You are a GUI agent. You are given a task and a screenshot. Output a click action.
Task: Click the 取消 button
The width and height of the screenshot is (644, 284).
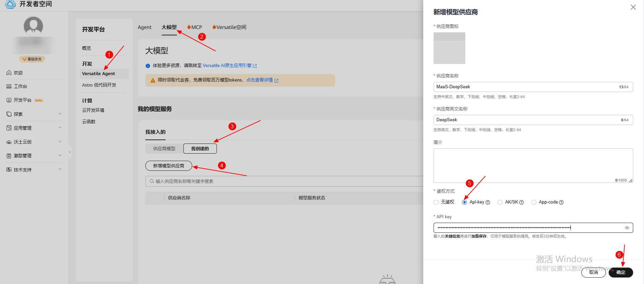593,272
